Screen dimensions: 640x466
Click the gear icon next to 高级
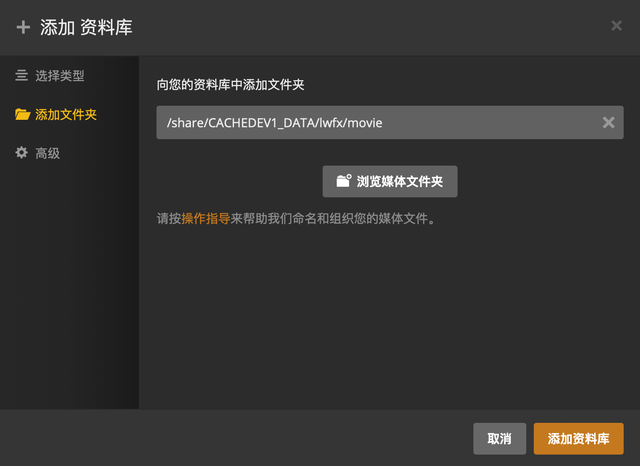click(22, 153)
